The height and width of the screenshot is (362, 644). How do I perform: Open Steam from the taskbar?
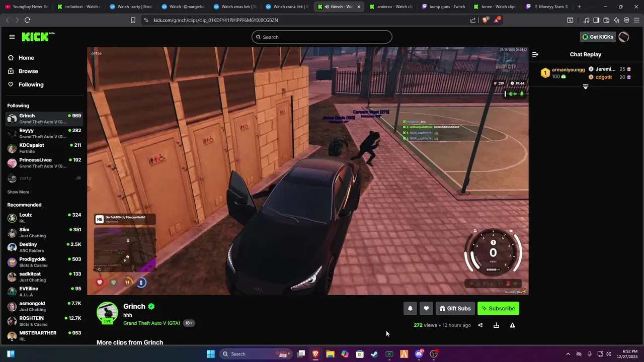[x=374, y=354]
